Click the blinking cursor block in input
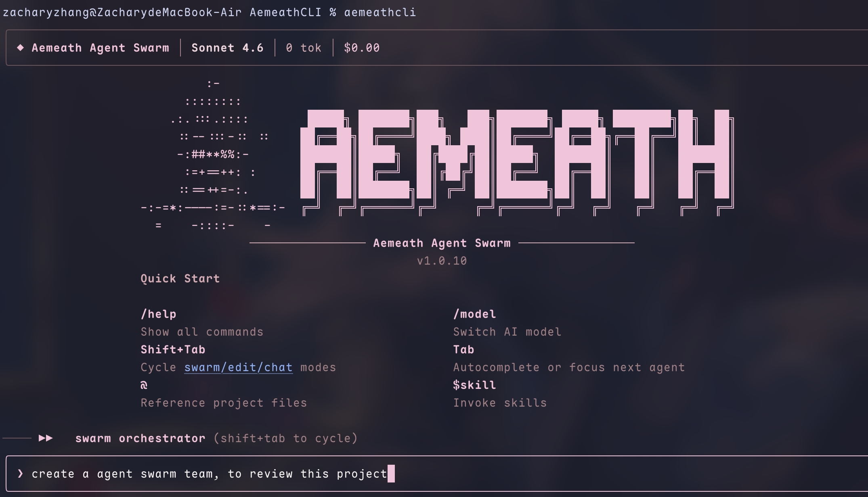Image resolution: width=868 pixels, height=497 pixels. point(392,474)
